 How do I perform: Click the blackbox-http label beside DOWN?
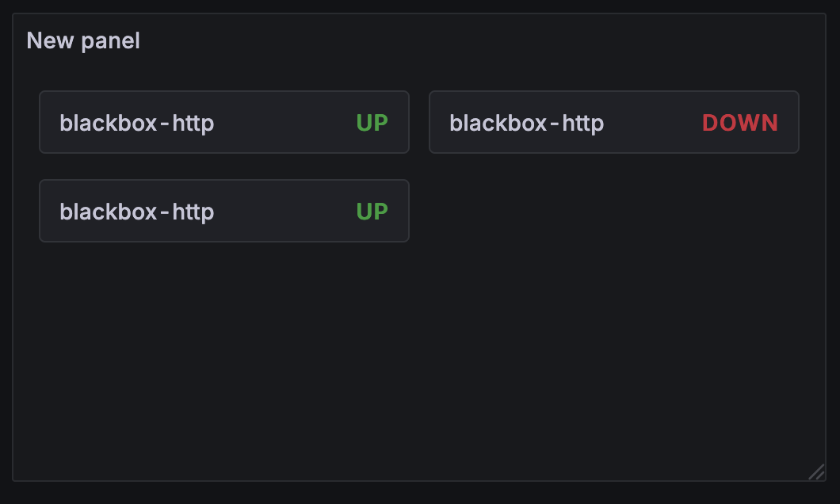click(526, 123)
